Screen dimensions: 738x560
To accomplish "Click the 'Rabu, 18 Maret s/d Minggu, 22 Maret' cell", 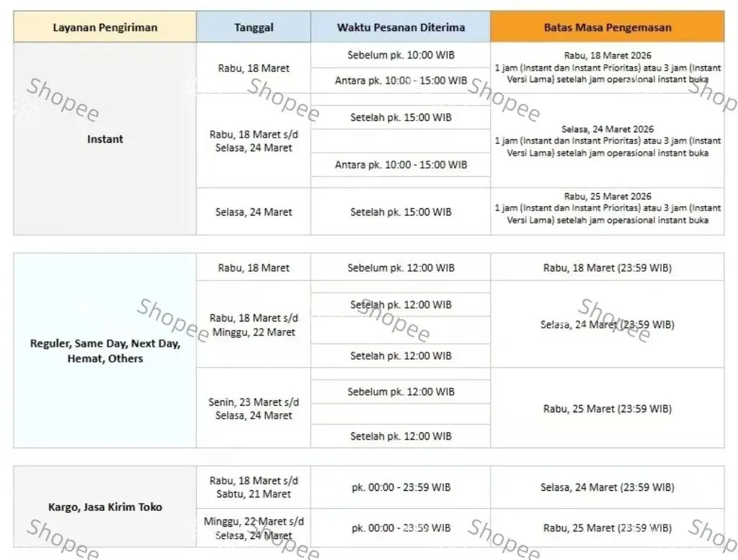I will tap(254, 325).
